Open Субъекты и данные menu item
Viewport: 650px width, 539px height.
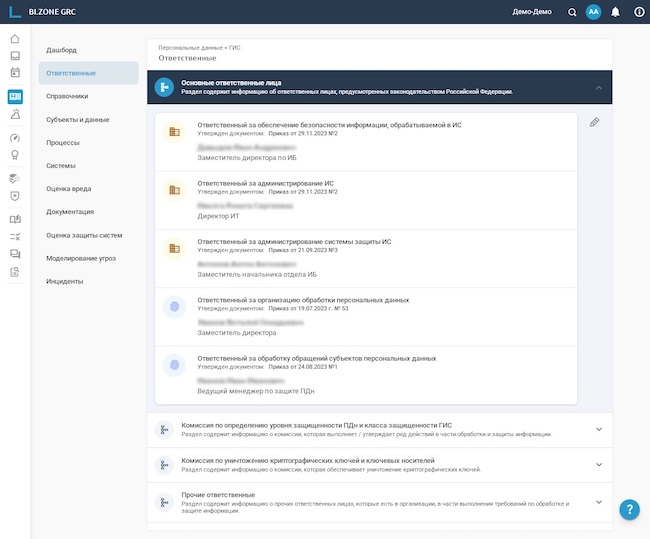point(78,119)
